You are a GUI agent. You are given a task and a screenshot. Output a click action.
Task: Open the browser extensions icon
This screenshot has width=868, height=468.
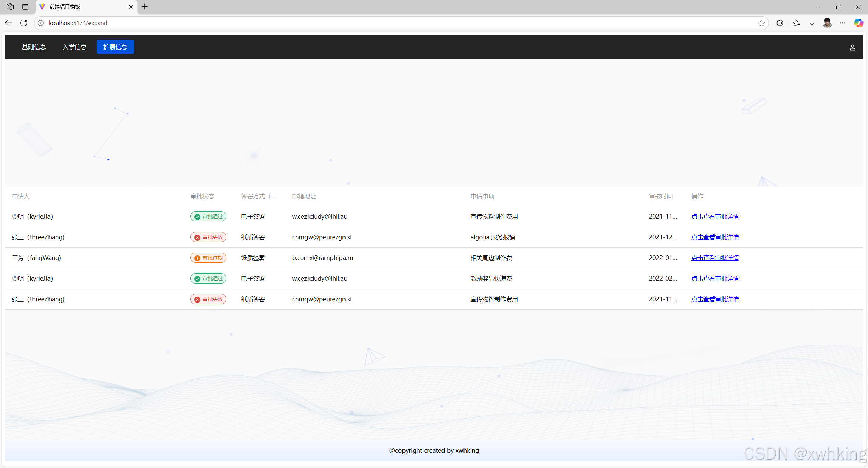tap(780, 23)
